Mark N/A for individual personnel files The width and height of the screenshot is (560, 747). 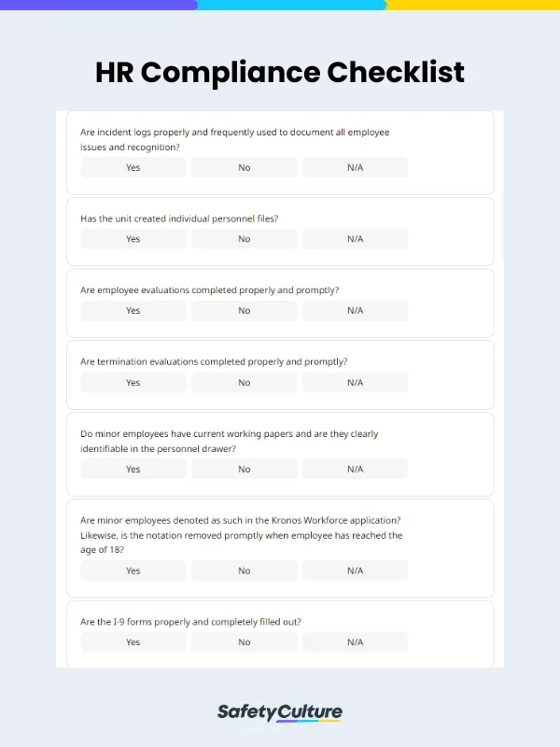click(355, 239)
